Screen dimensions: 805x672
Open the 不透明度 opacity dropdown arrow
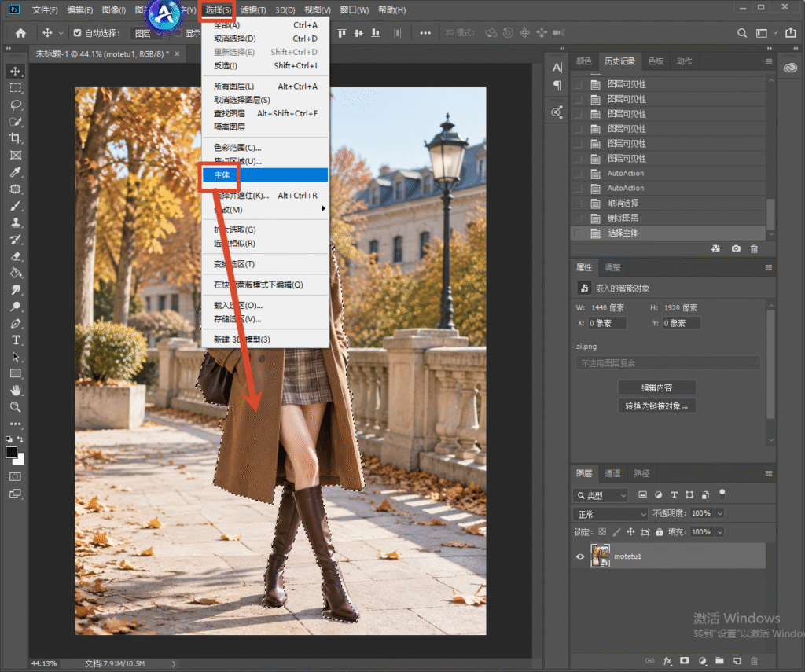[720, 513]
